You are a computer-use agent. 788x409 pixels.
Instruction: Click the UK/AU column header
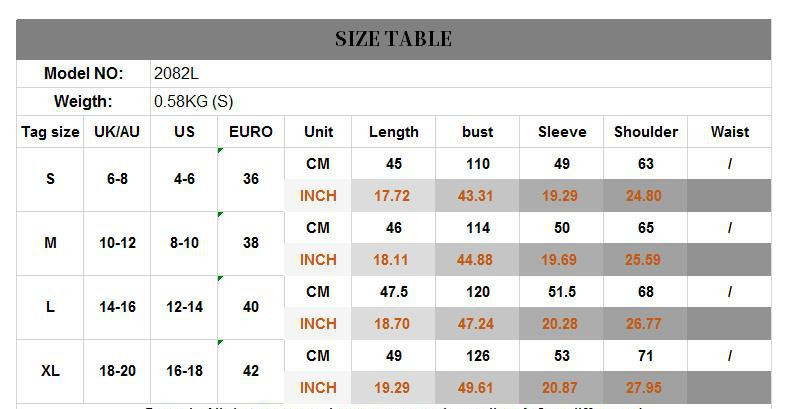pos(117,132)
